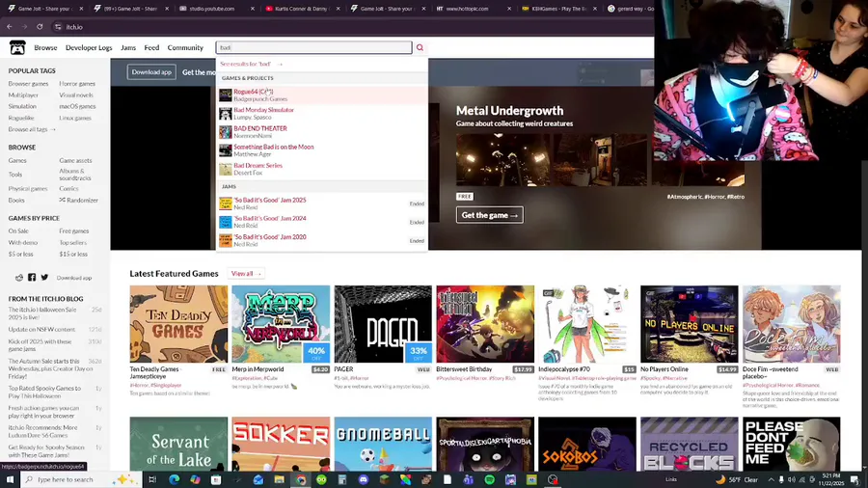Viewport: 868px width, 488px height.
Task: Open the Indiepocalypse #70 thumbnail
Action: pos(587,324)
